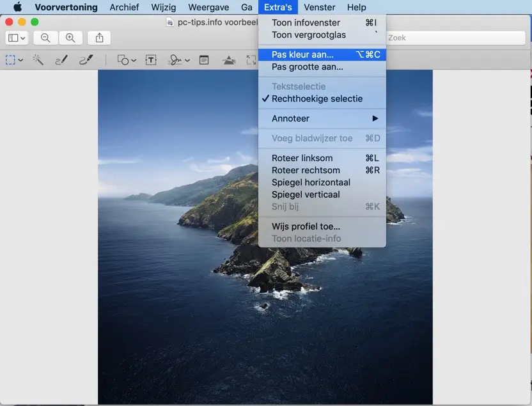Select the rectangular selection tool
Image resolution: width=532 pixels, height=406 pixels.
10,60
